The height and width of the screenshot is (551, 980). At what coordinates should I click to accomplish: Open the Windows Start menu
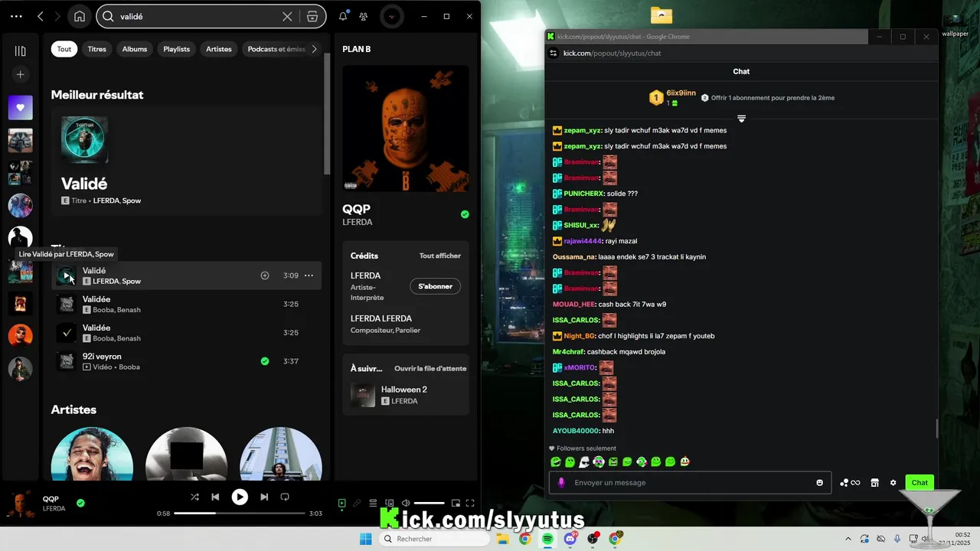tap(366, 539)
